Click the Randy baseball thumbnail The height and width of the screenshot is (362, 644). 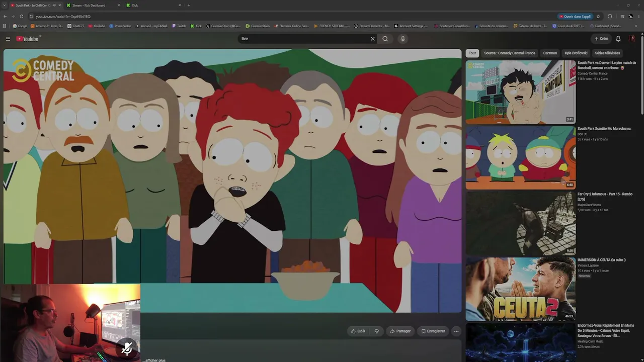[520, 92]
